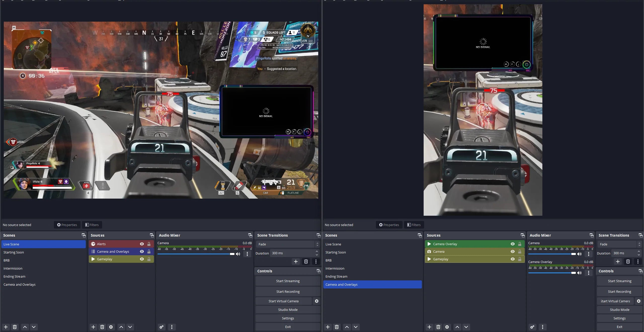The width and height of the screenshot is (644, 332).
Task: Add a source in left OBS Sources panel
Action: tap(93, 327)
